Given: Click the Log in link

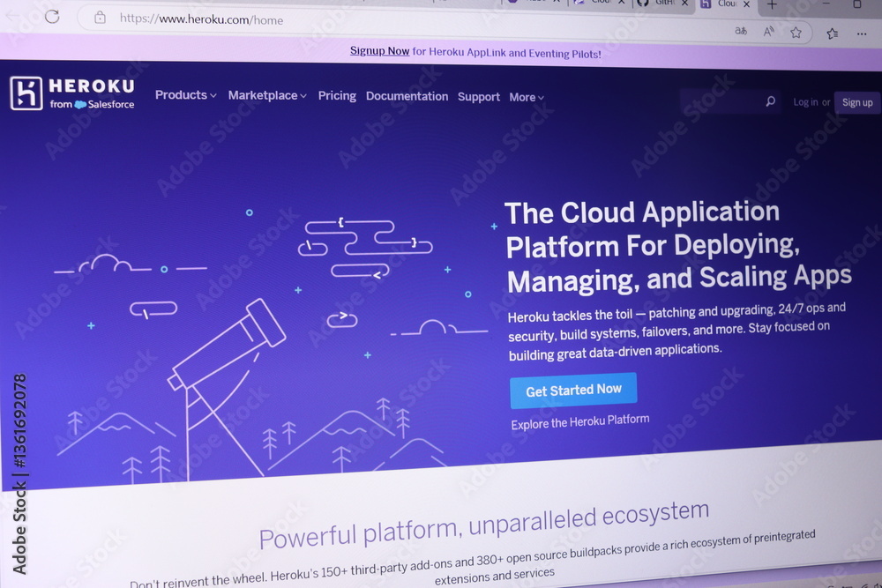Looking at the screenshot, I should [x=805, y=101].
